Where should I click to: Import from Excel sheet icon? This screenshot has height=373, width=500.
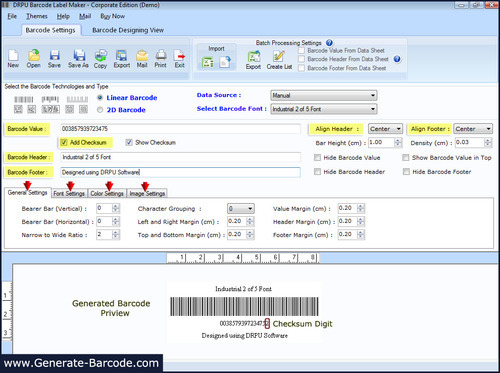pyautogui.click(x=208, y=62)
